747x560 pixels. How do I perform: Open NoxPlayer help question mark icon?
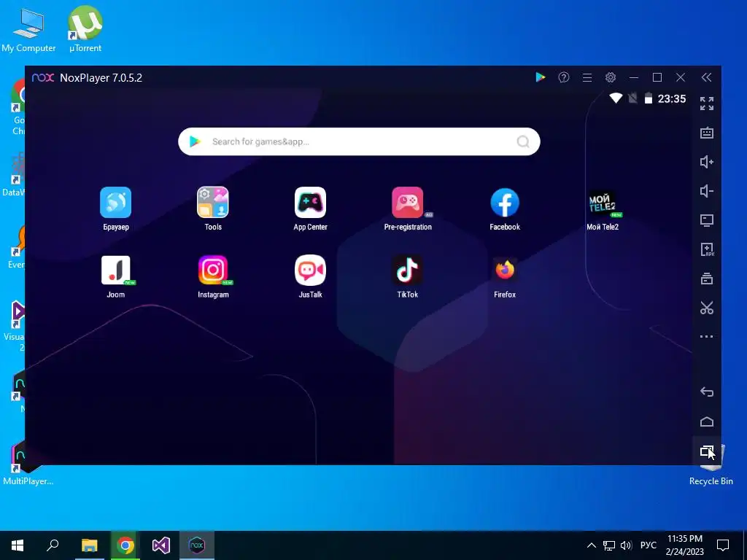click(564, 77)
